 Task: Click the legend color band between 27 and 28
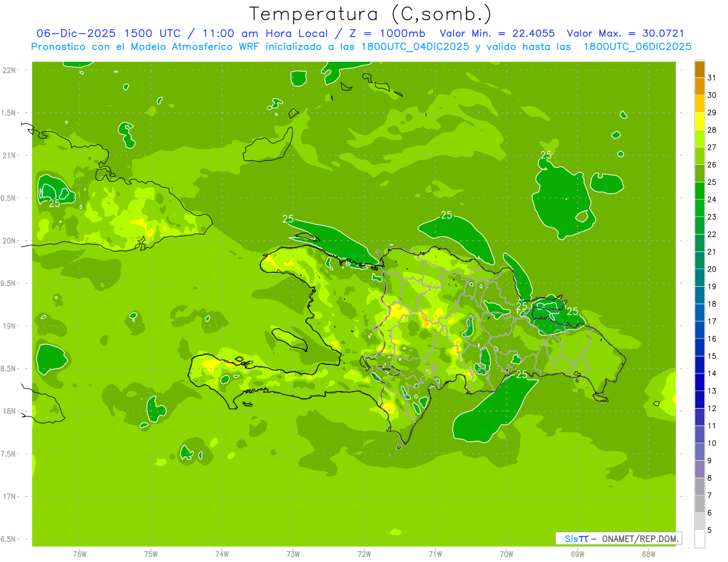pyautogui.click(x=699, y=138)
